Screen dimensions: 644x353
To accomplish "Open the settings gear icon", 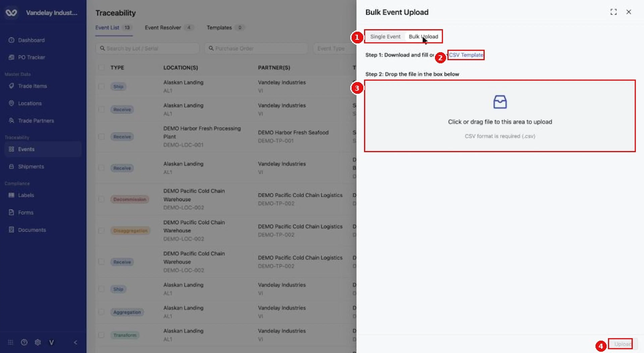I will coord(38,342).
